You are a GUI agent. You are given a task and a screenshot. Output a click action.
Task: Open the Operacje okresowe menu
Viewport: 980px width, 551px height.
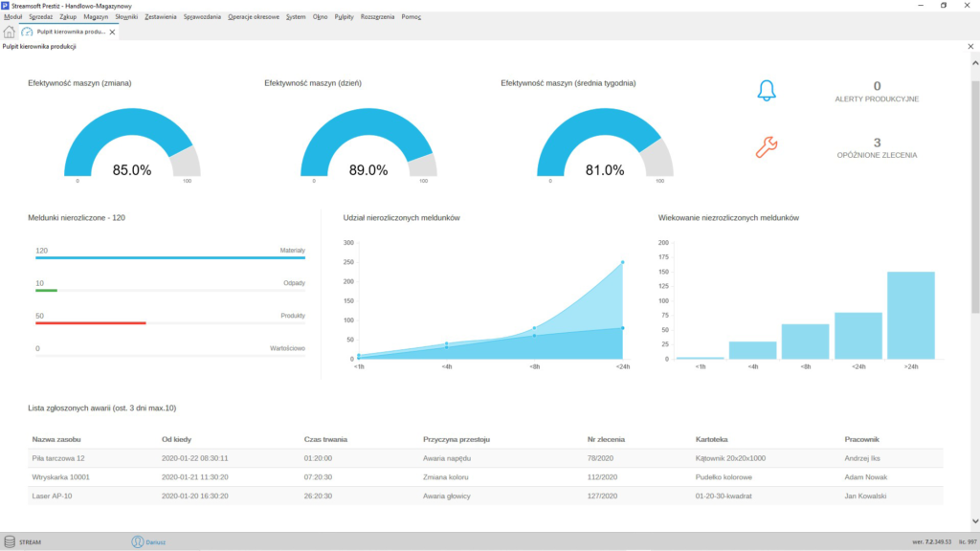pos(253,17)
